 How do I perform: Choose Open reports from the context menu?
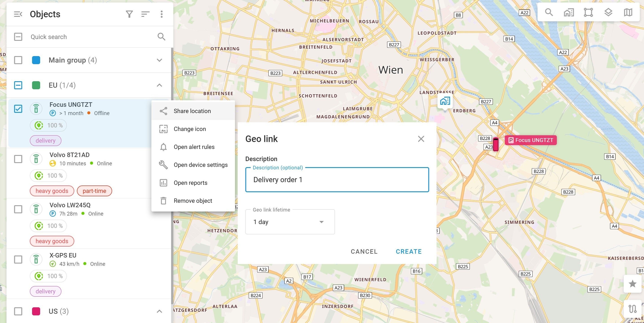tap(190, 183)
